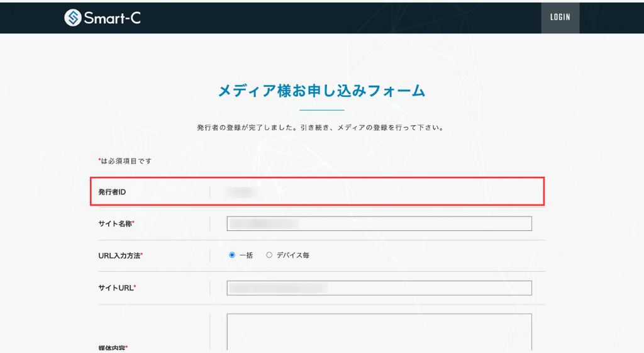Focus the サイトURL input field

[x=379, y=288]
